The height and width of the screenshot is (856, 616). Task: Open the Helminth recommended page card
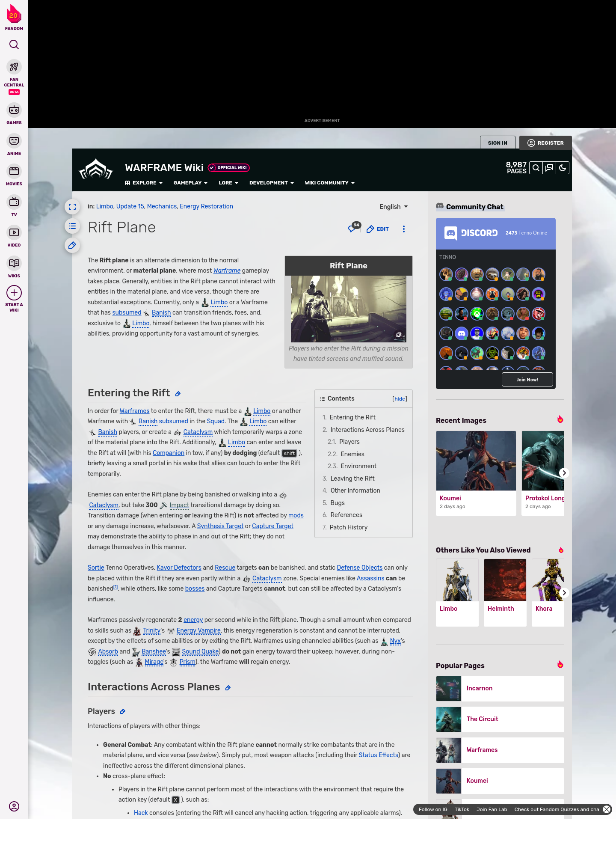505,593
